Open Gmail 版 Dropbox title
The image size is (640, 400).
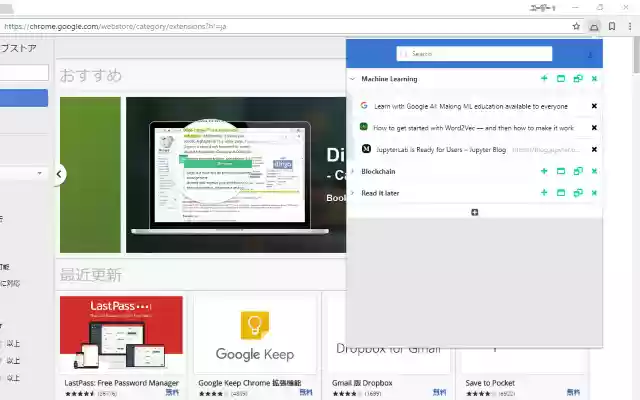(362, 383)
